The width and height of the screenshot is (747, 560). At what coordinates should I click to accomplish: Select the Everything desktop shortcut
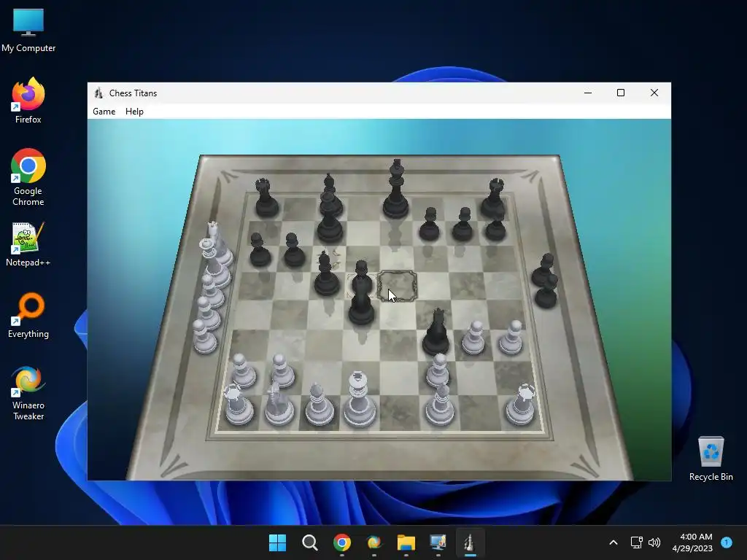28,315
